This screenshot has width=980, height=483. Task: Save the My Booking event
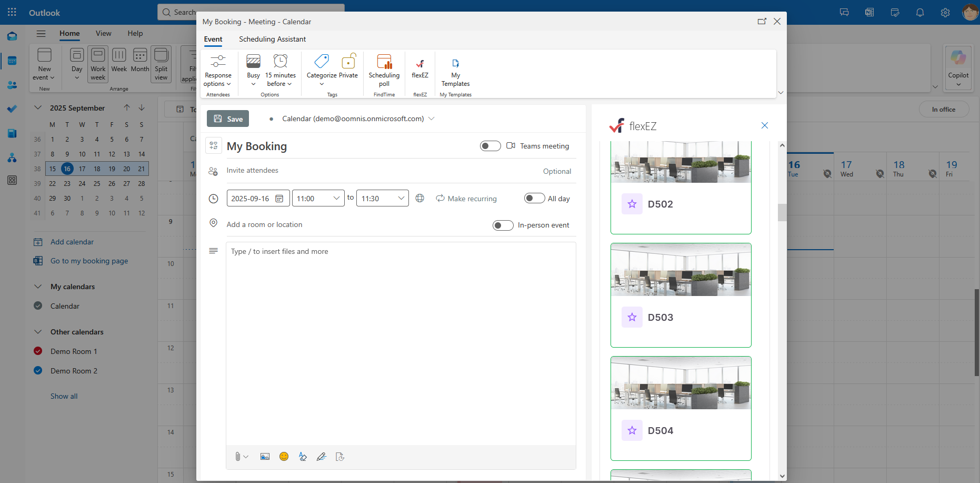pyautogui.click(x=227, y=119)
